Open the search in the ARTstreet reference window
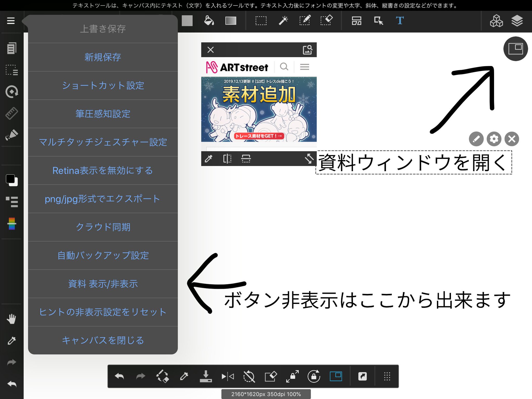The image size is (532, 399). (x=284, y=67)
